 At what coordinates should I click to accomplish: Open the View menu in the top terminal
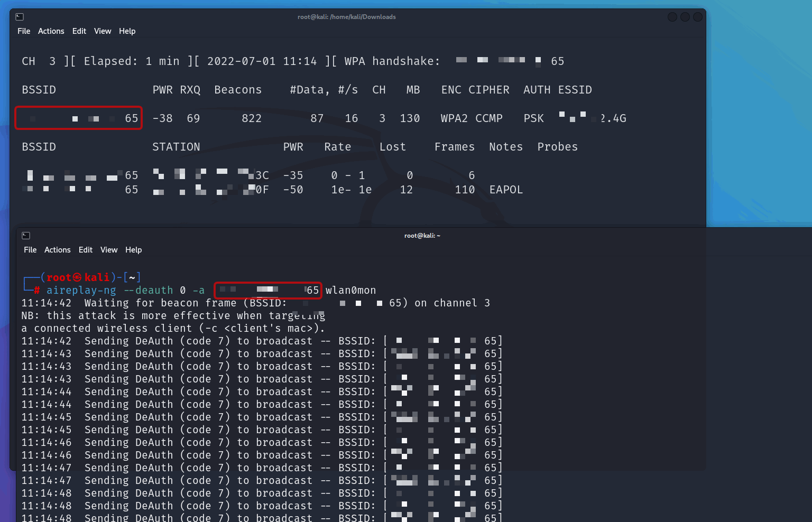(x=103, y=31)
